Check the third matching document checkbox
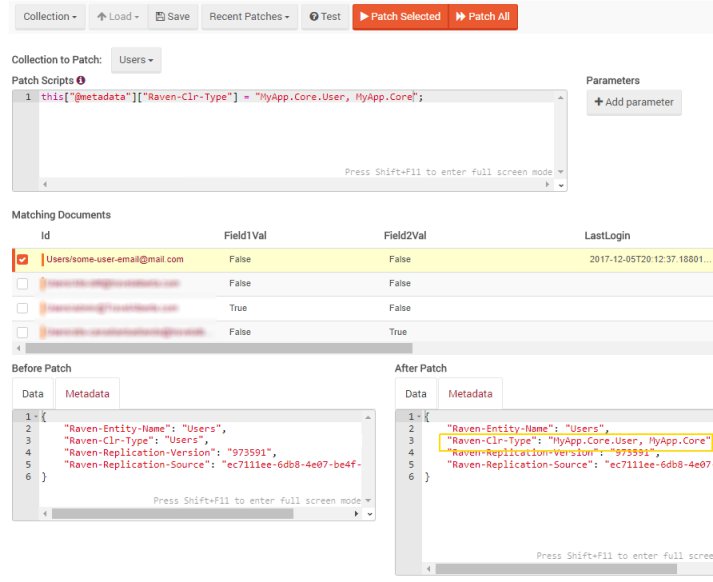 (x=23, y=308)
